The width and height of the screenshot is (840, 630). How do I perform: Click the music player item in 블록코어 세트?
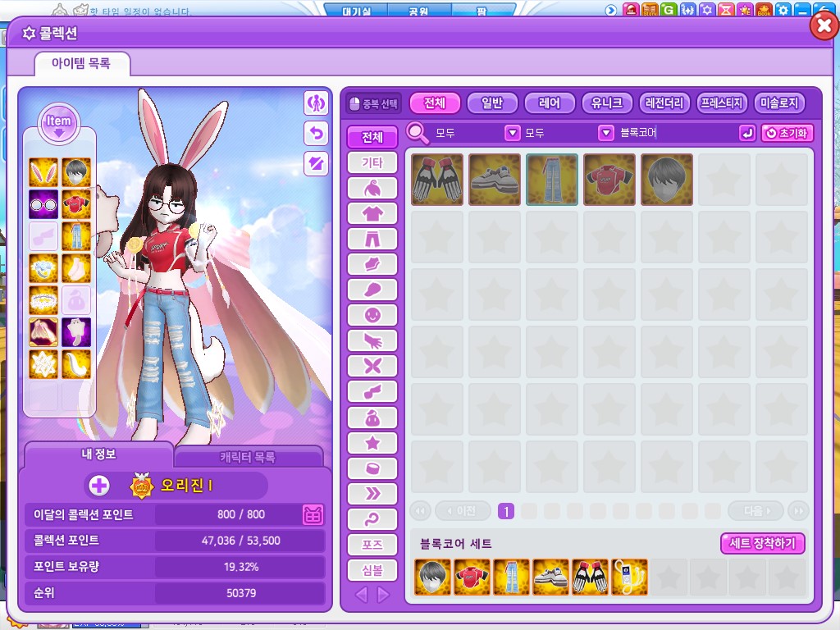point(630,577)
